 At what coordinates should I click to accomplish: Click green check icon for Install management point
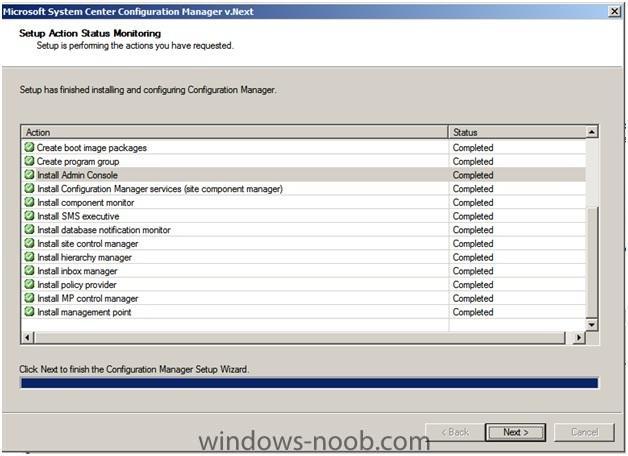click(29, 311)
